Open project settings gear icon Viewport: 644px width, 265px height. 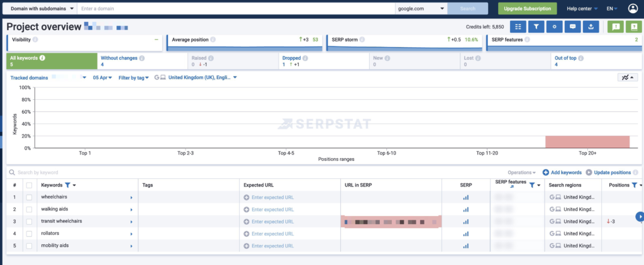[555, 26]
